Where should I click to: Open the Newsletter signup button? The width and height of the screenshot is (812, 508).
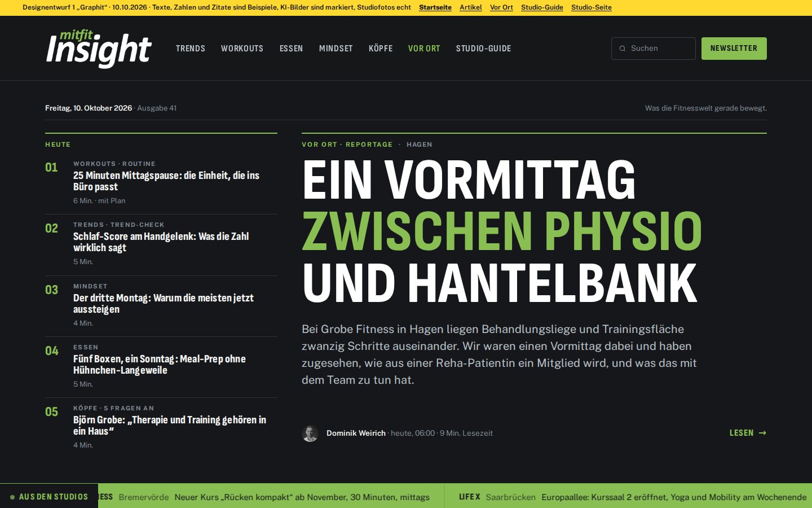pyautogui.click(x=734, y=49)
